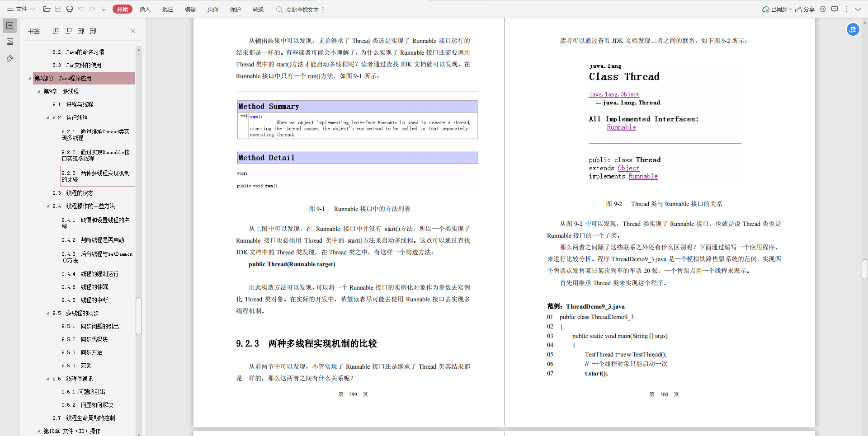868x436 pixels.
Task: Select bookmark 死锁
Action: [x=77, y=366]
